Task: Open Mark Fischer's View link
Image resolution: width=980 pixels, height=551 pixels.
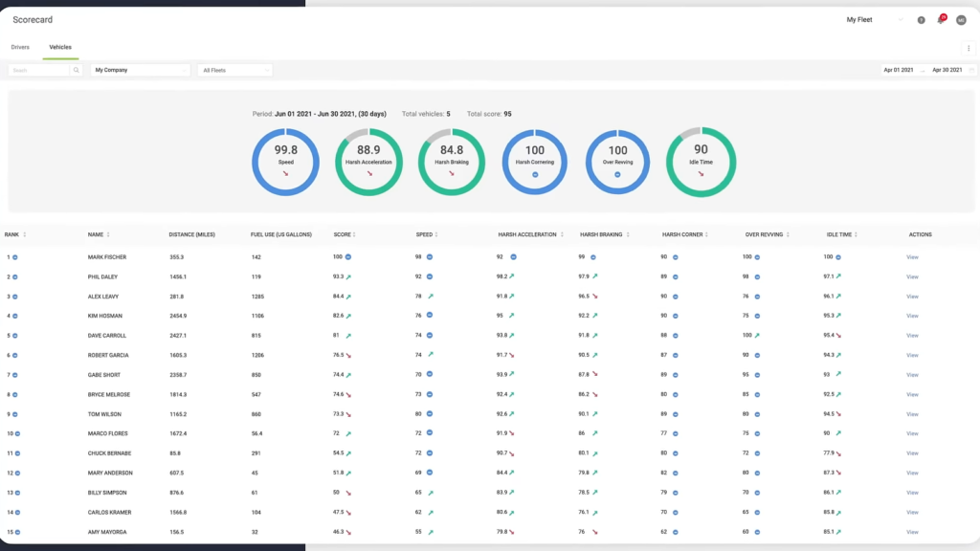Action: point(911,256)
